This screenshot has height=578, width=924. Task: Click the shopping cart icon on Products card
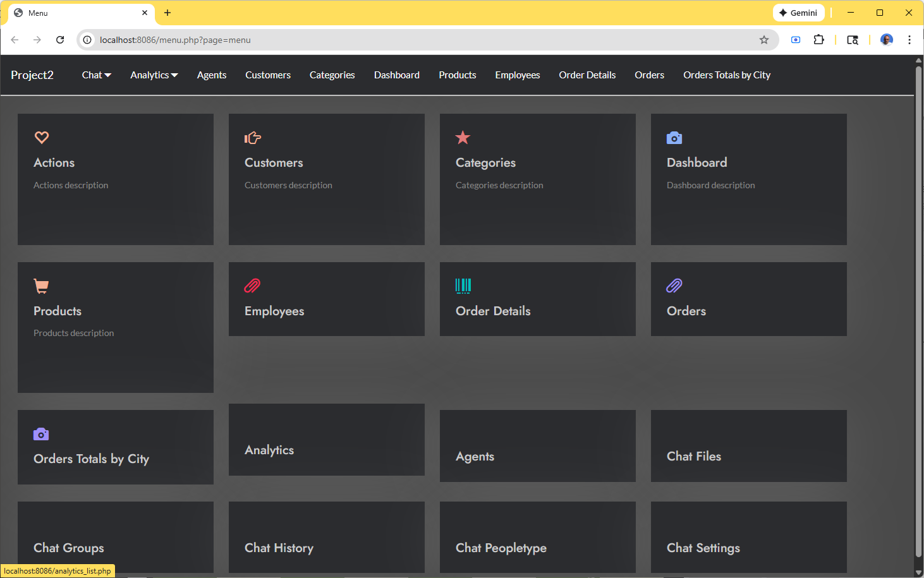click(41, 286)
